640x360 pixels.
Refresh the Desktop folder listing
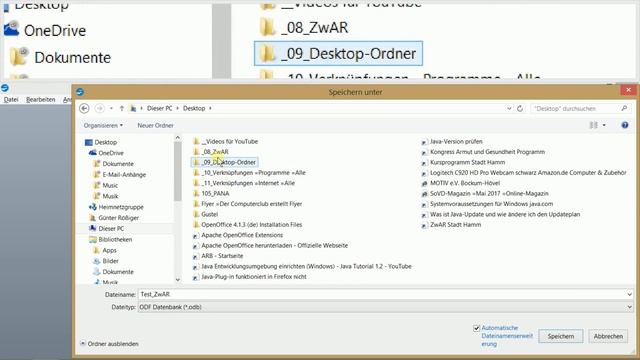[x=520, y=109]
